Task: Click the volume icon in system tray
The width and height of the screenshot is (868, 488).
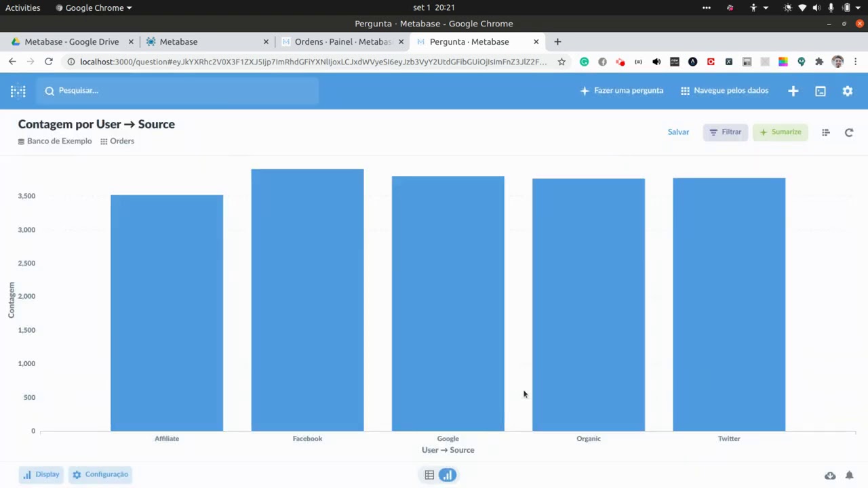Action: click(816, 7)
